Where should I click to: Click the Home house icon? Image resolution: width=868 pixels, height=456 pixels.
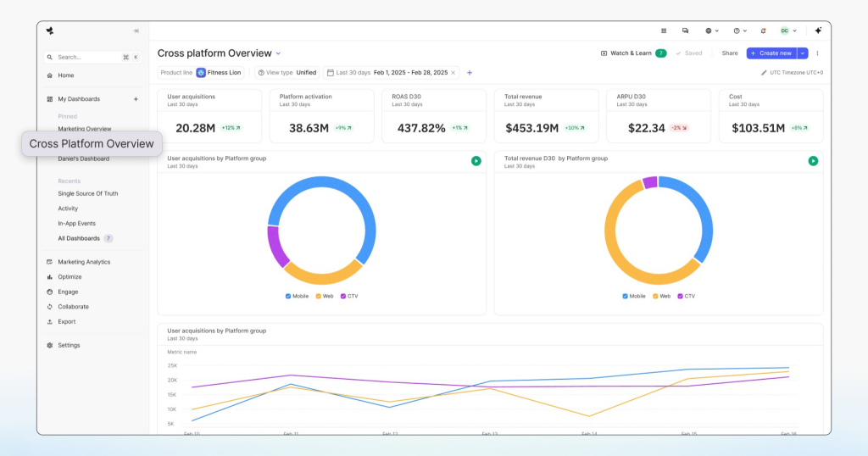click(x=50, y=75)
